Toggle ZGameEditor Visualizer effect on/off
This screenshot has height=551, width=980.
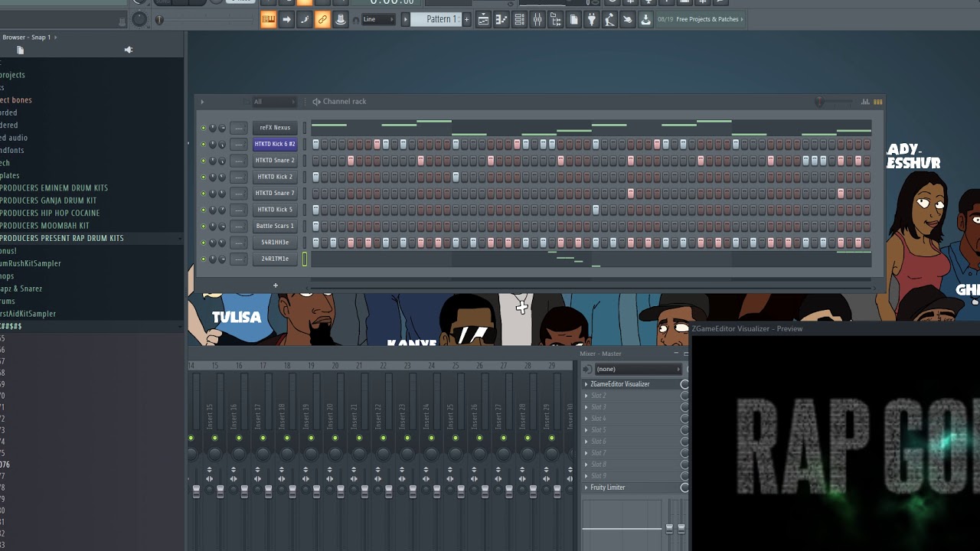(684, 384)
